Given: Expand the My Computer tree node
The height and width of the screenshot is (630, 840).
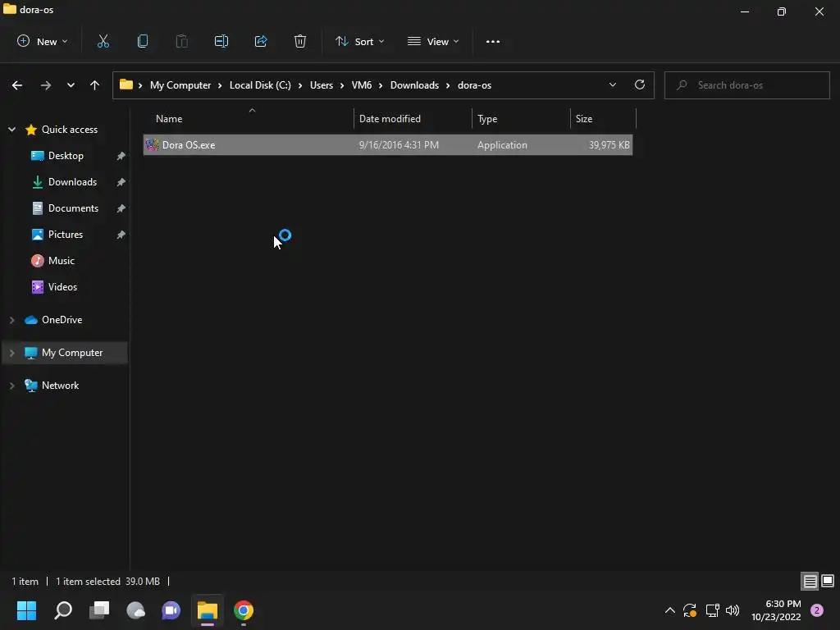Looking at the screenshot, I should [x=11, y=353].
